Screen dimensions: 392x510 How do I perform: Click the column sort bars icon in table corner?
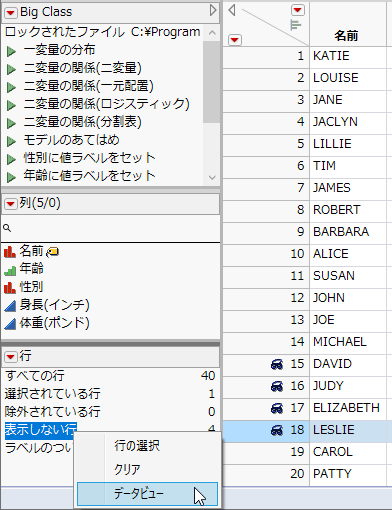point(295,25)
